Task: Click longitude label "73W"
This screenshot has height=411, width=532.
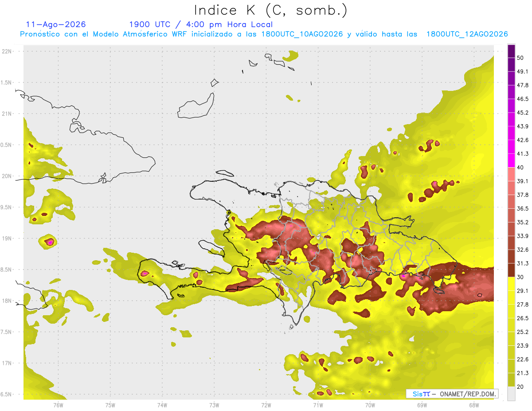Action: [x=214, y=405]
